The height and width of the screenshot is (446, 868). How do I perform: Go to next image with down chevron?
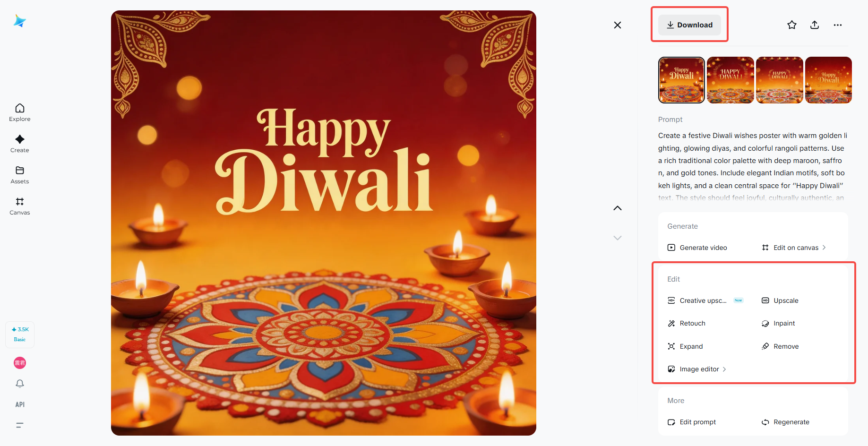[618, 238]
